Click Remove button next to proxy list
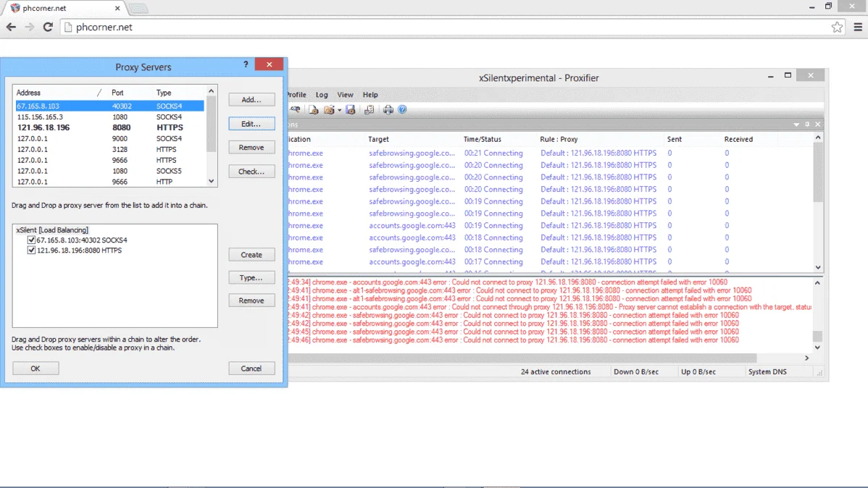The height and width of the screenshot is (488, 868). coord(251,148)
